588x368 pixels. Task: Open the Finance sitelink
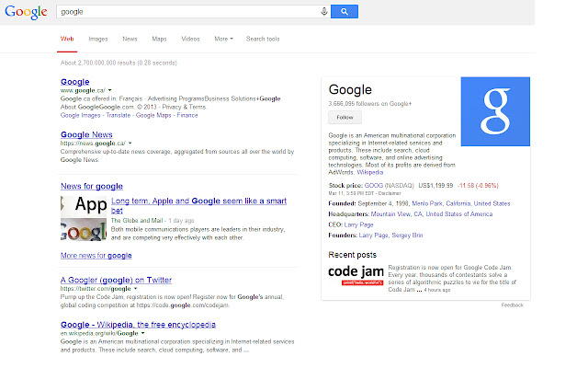[x=187, y=115]
